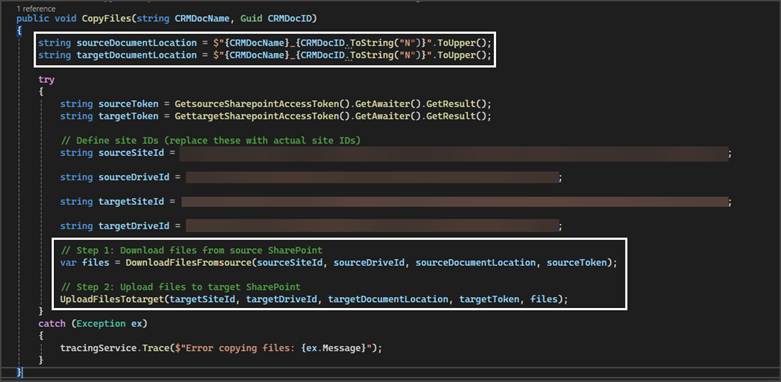This screenshot has width=781, height=382.
Task: Click the try keyword
Action: click(46, 79)
